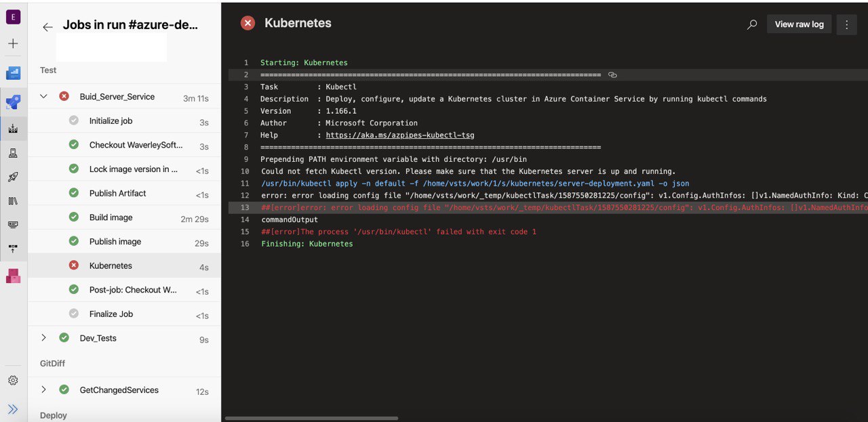
Task: Open Environments icon in sidebar
Action: [x=13, y=153]
